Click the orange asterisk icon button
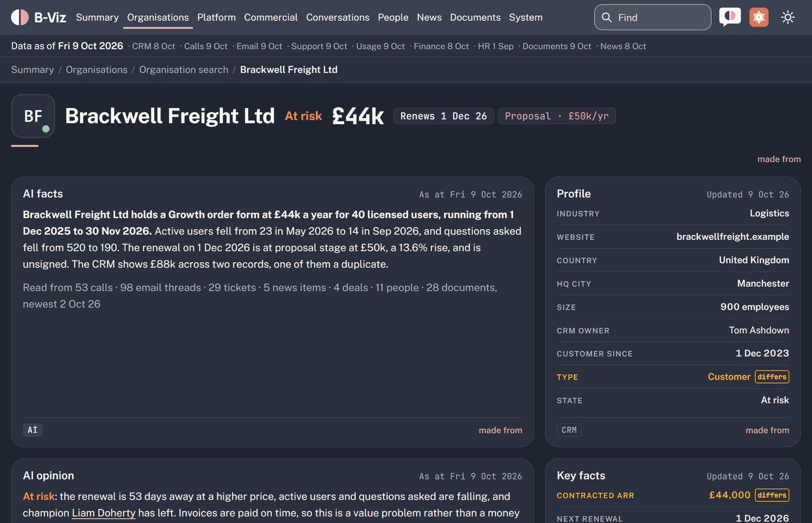Viewport: 812px width, 523px height. tap(759, 17)
